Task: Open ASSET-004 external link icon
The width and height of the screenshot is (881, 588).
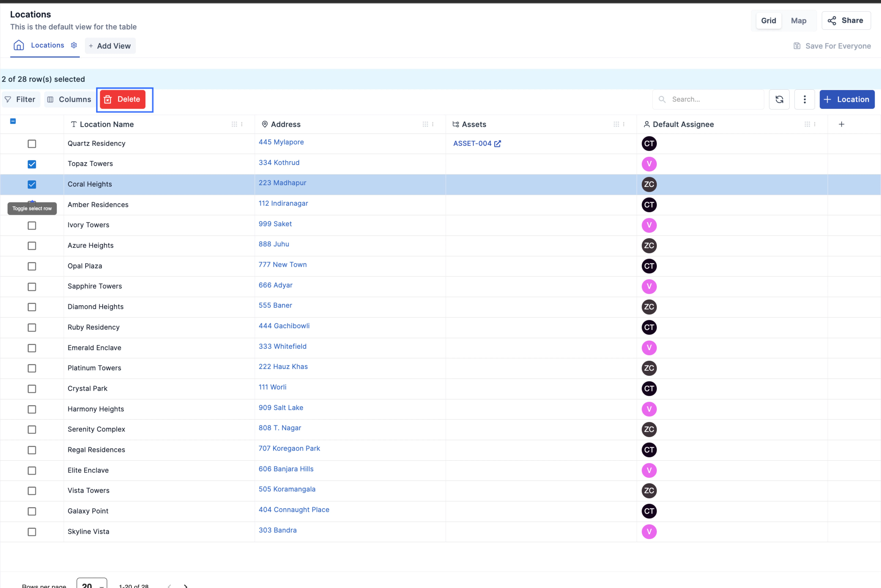Action: (497, 144)
